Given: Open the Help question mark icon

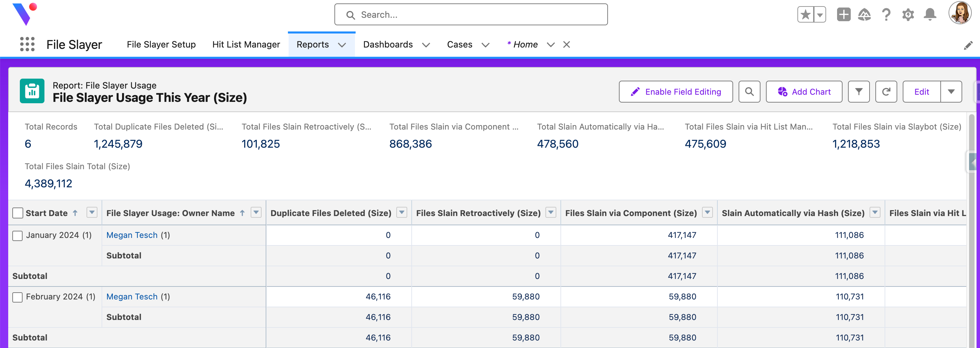Looking at the screenshot, I should click(x=886, y=15).
